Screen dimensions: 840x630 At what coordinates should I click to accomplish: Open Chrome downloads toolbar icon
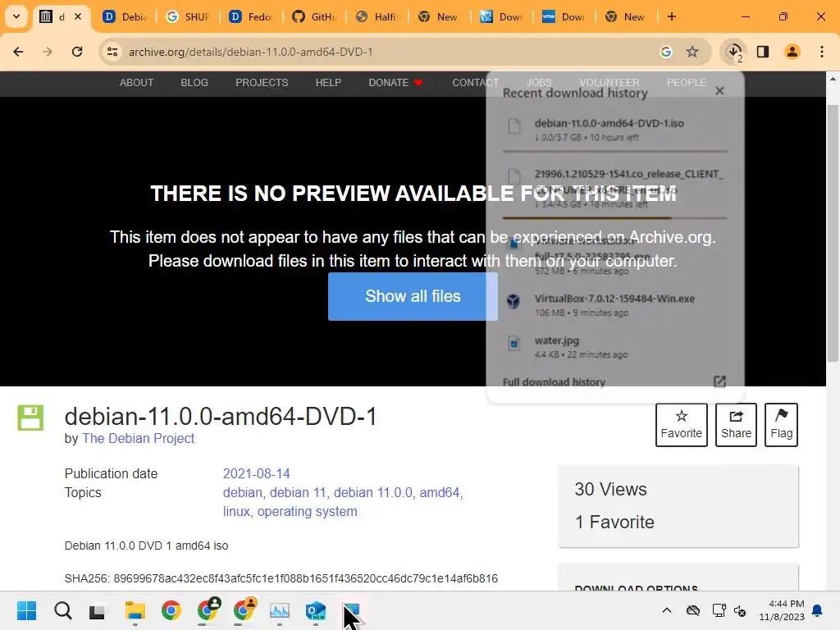pos(734,52)
